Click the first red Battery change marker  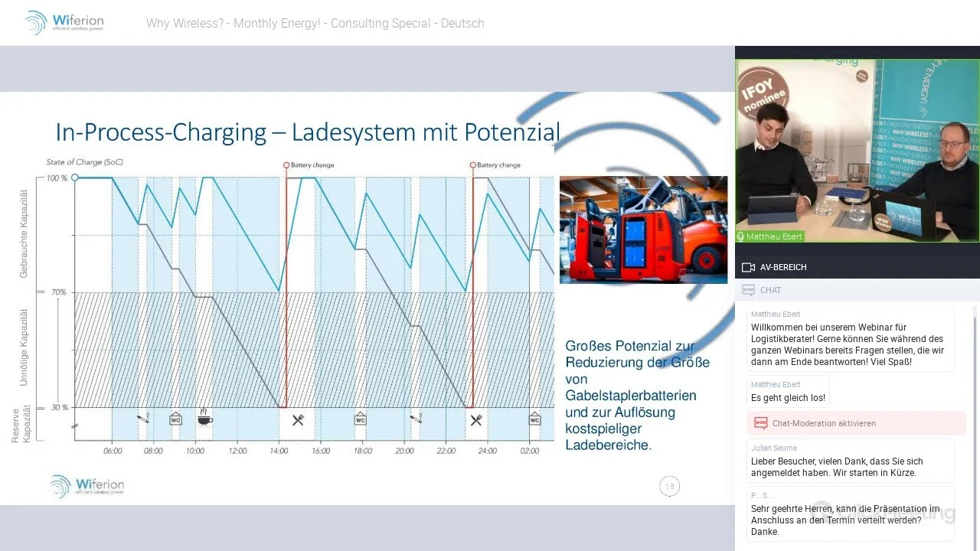coord(286,165)
